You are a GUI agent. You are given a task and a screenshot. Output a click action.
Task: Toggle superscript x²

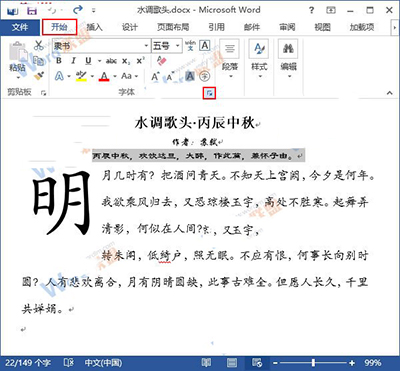[140, 61]
